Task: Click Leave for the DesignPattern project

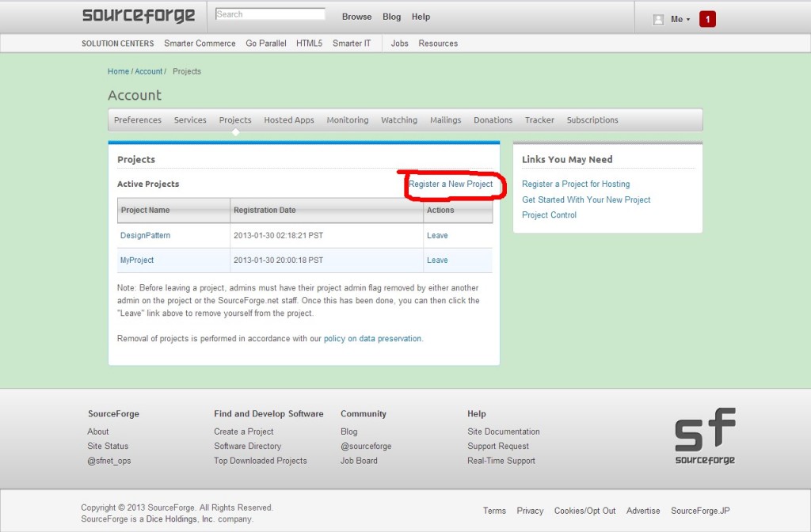Action: [x=437, y=235]
